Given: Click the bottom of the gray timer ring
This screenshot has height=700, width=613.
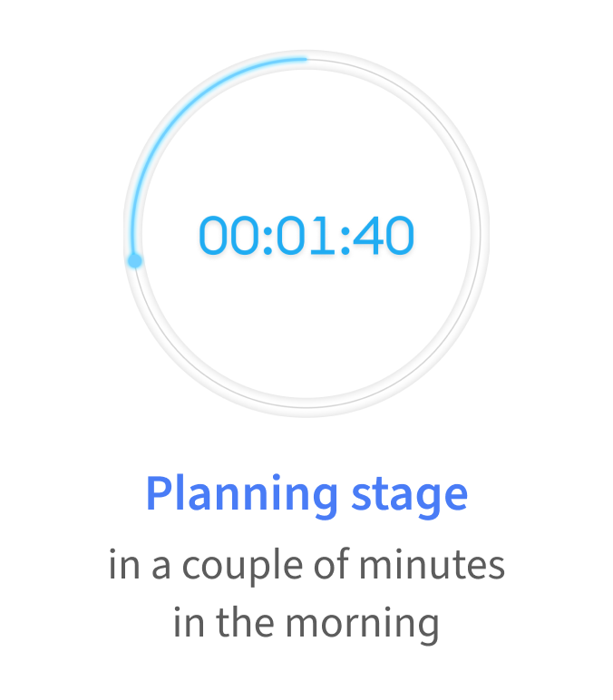Looking at the screenshot, I should [306, 406].
